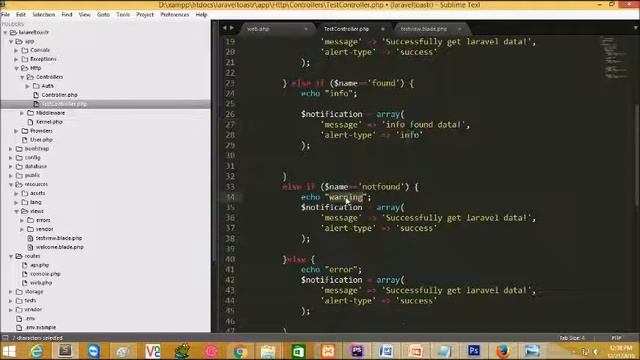The image size is (640, 360).
Task: Expand the Console folder
Action: (x=16, y=50)
